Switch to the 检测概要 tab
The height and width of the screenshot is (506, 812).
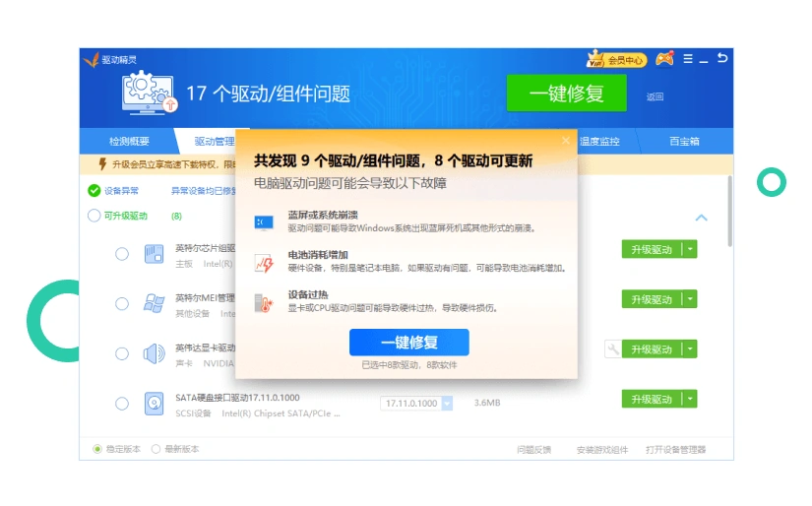coord(129,141)
